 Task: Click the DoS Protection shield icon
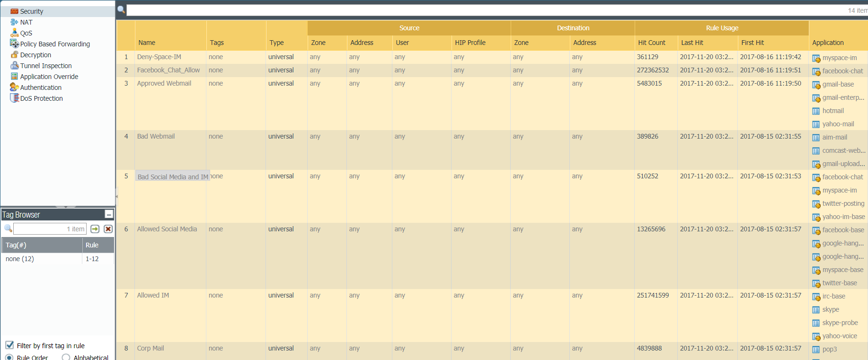point(14,98)
